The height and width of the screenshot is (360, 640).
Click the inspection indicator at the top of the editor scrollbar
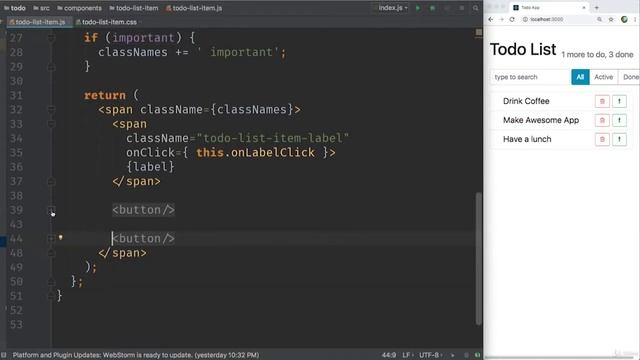(479, 32)
